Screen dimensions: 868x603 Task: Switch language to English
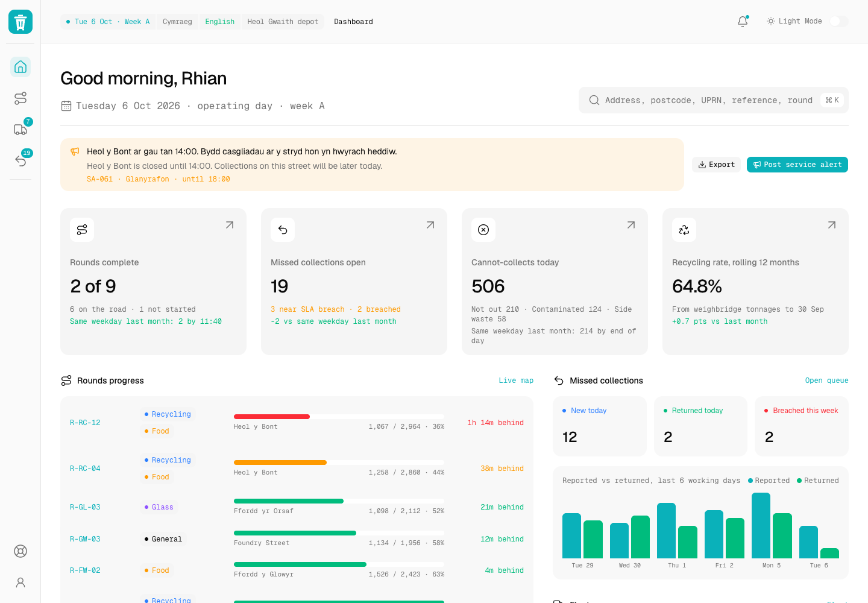coord(220,22)
